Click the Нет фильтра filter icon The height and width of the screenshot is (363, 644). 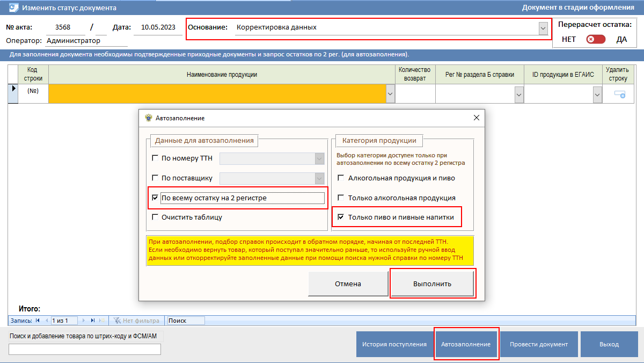pos(117,321)
